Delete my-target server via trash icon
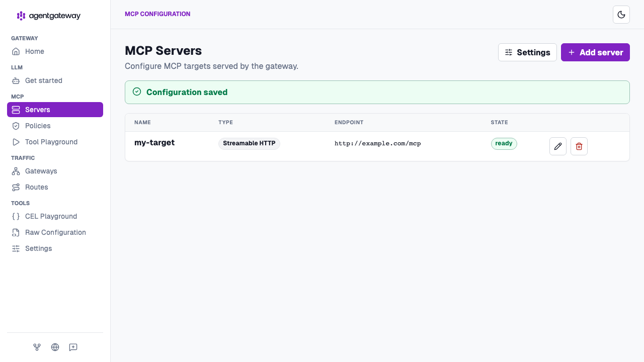This screenshot has height=362, width=644. click(x=579, y=146)
